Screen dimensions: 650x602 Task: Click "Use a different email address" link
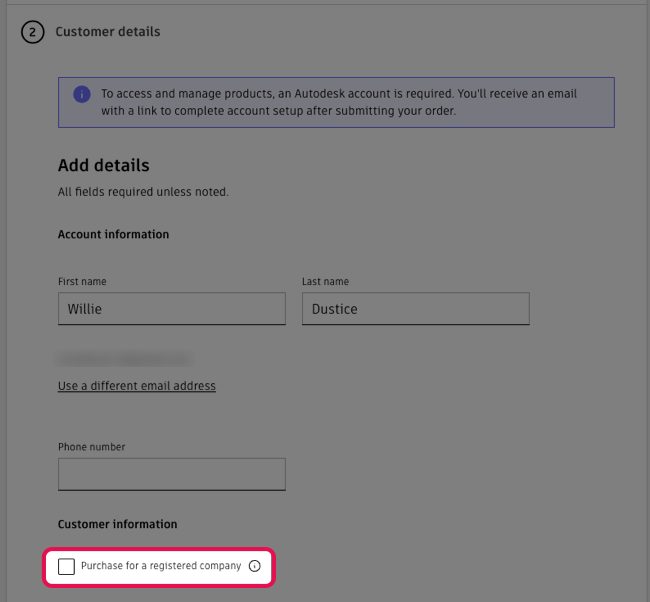[137, 386]
